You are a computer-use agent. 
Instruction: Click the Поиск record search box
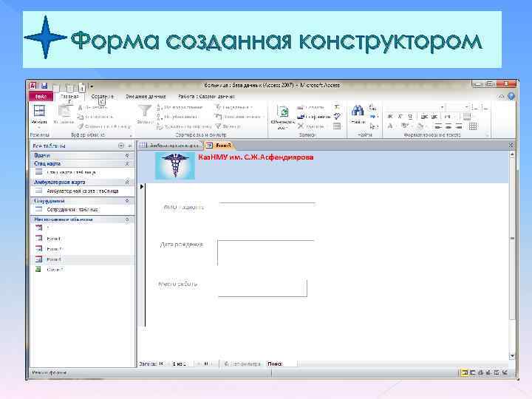click(x=282, y=364)
